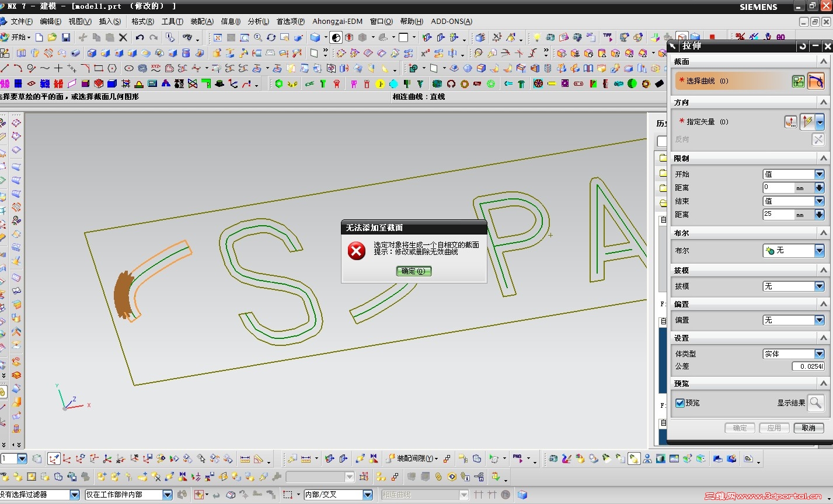
Task: Click the vector constructor icon
Action: pos(790,122)
